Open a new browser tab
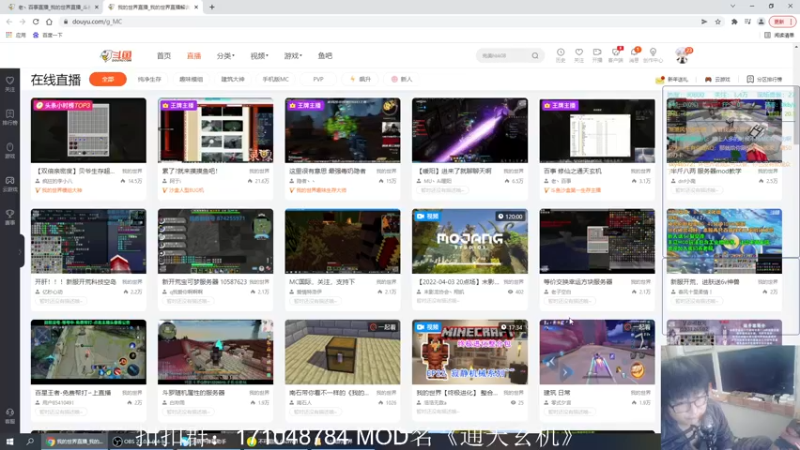Viewport: 800px width, 450px height. pos(212,7)
